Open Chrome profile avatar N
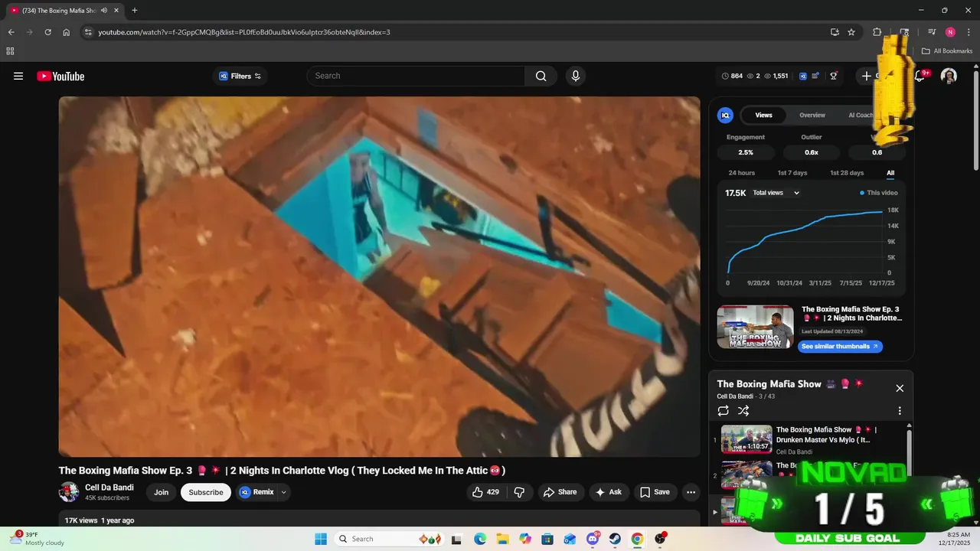The width and height of the screenshot is (980, 551). 950,32
